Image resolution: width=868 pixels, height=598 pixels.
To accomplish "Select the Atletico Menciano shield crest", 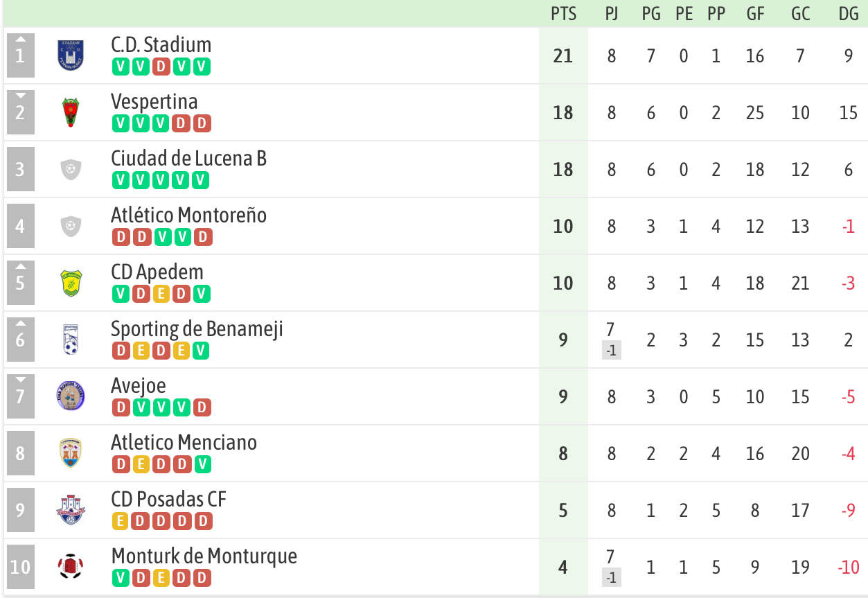I will pos(71,453).
